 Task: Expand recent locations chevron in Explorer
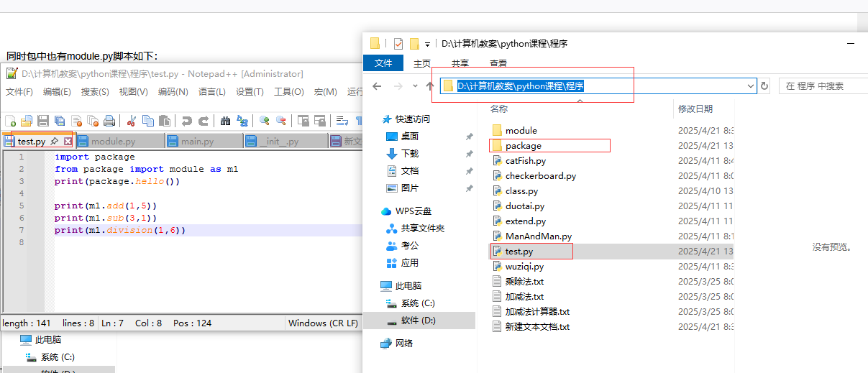(415, 86)
